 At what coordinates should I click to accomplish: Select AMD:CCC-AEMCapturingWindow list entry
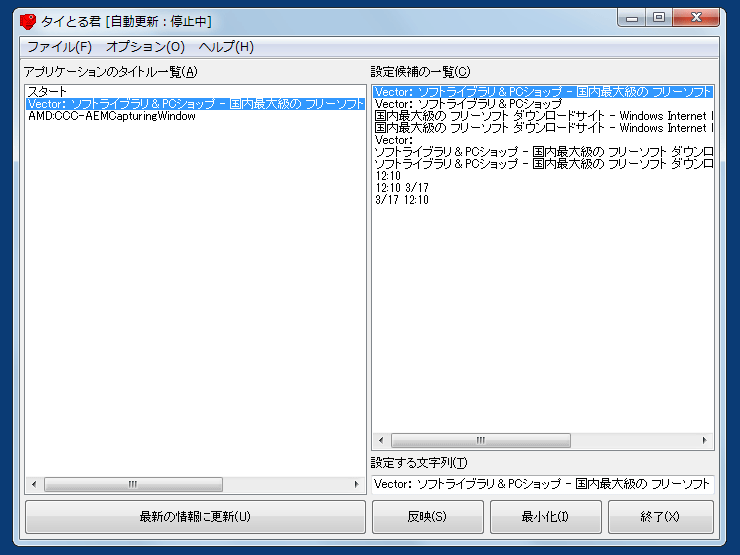pyautogui.click(x=195, y=116)
